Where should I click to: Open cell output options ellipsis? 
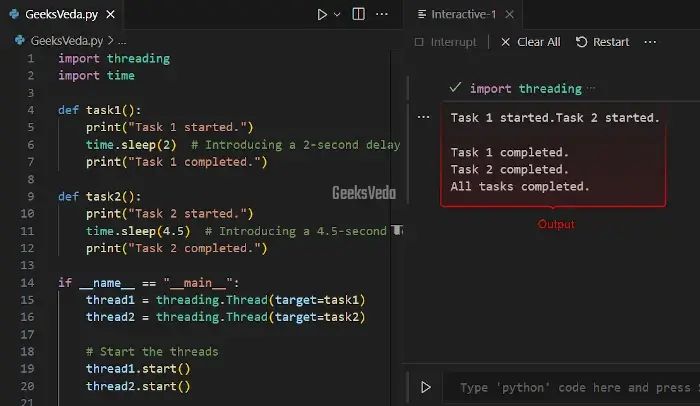point(423,117)
